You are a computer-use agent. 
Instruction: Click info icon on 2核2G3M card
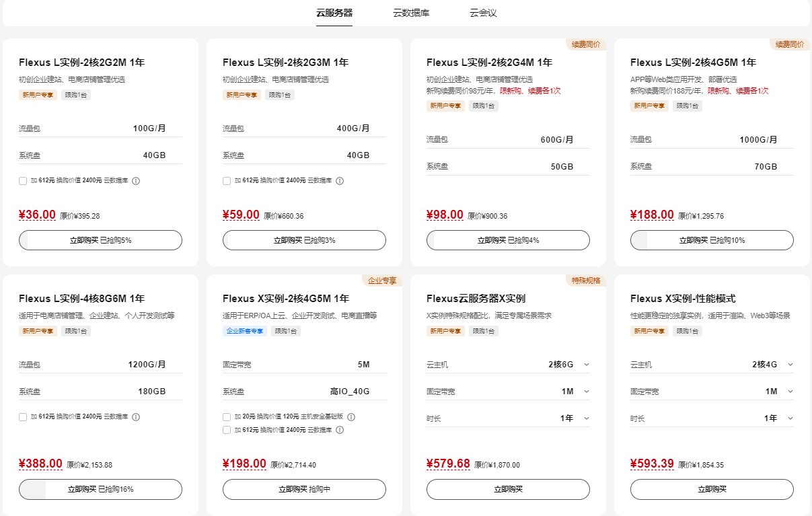pyautogui.click(x=340, y=181)
